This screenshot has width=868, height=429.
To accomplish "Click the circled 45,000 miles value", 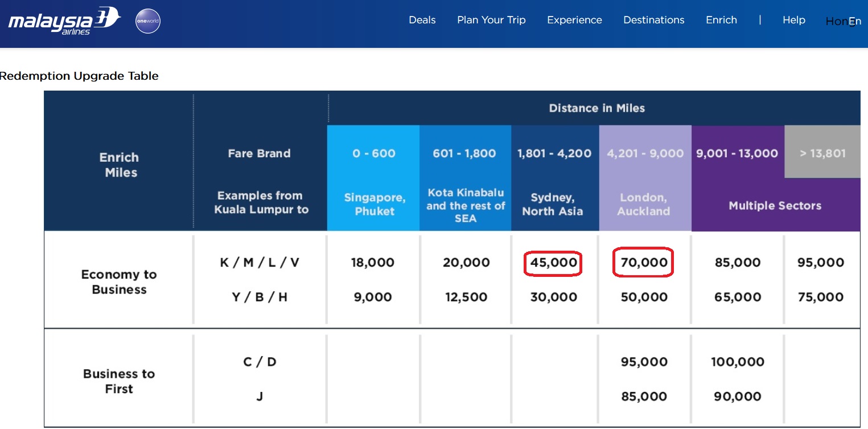I will tap(553, 263).
